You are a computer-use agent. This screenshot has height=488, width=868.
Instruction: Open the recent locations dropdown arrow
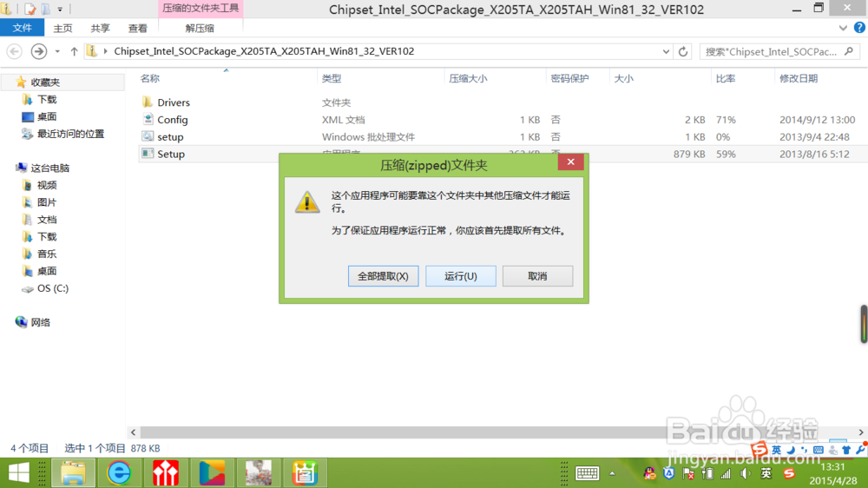point(57,51)
